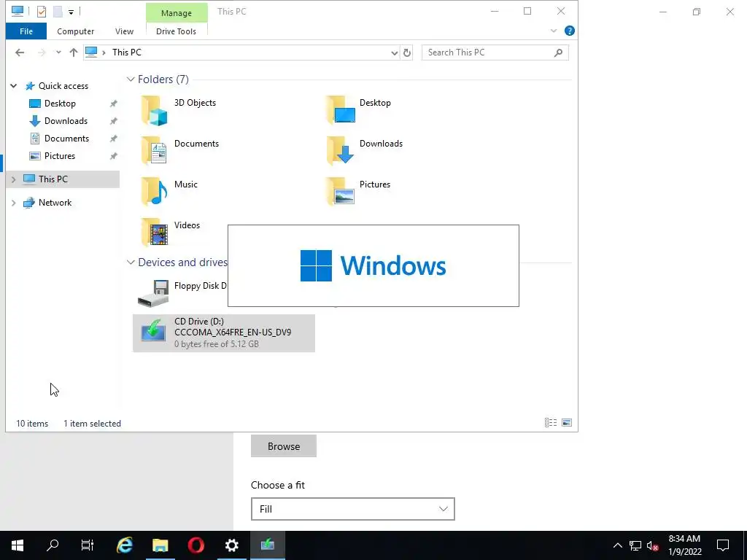The height and width of the screenshot is (560, 747).
Task: Select the Documents folder in Folders
Action: point(180,150)
